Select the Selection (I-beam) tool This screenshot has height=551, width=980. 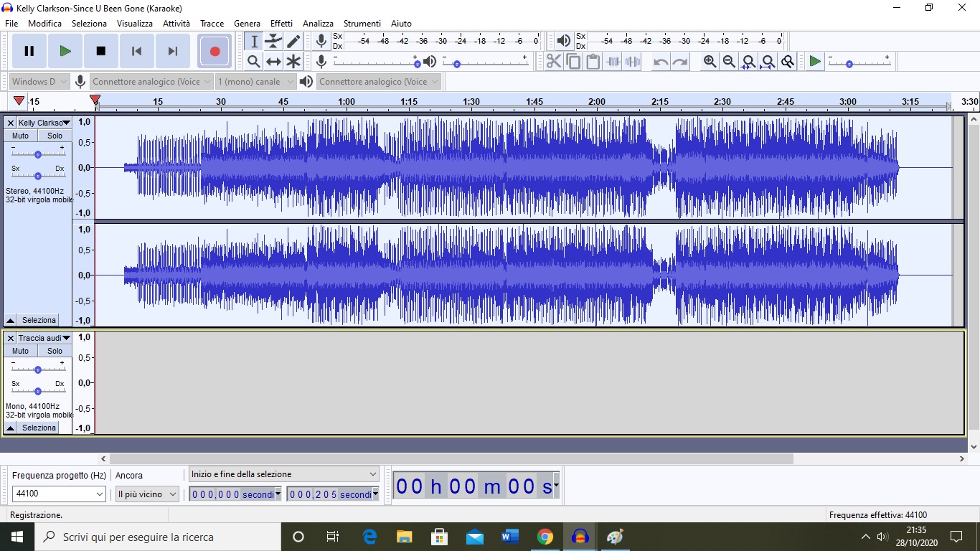[254, 42]
